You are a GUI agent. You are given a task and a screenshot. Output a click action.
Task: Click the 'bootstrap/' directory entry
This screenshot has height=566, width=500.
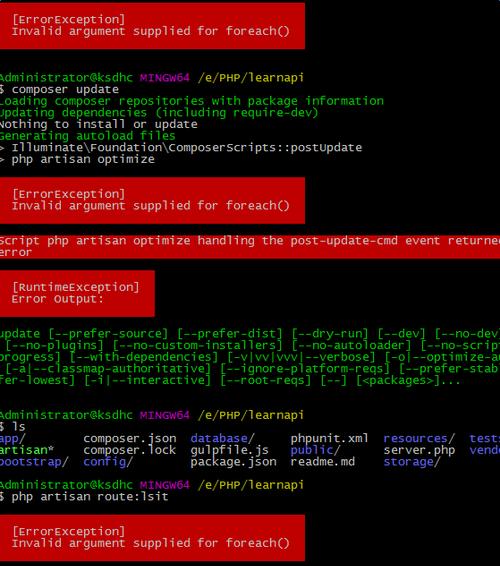(34, 462)
